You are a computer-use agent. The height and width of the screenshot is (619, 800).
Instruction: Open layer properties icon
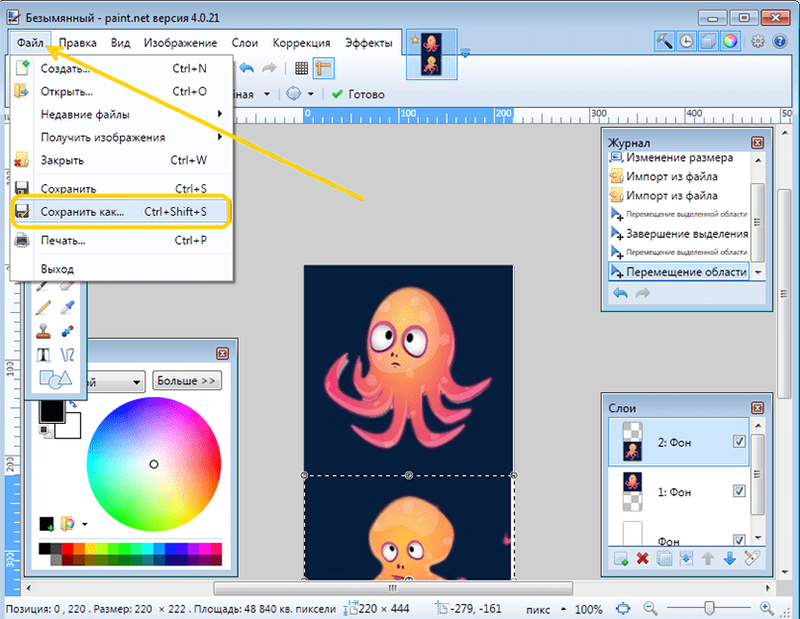(x=752, y=559)
